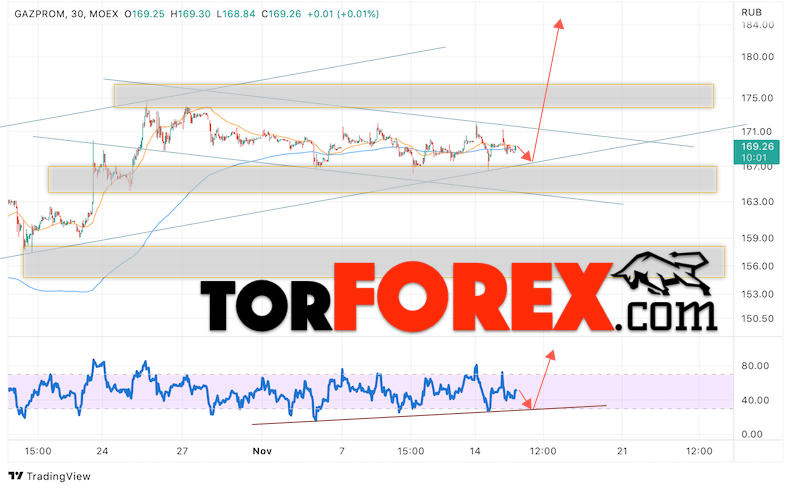This screenshot has width=791, height=490.
Task: Click the current price tag 169.26
Action: tap(757, 147)
